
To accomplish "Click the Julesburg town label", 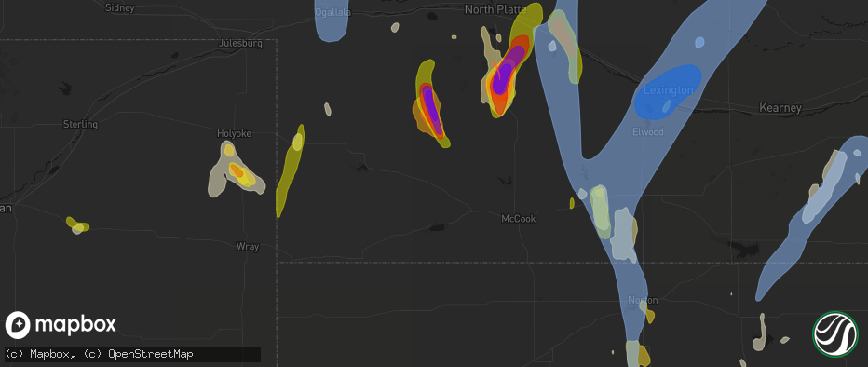I will [240, 43].
